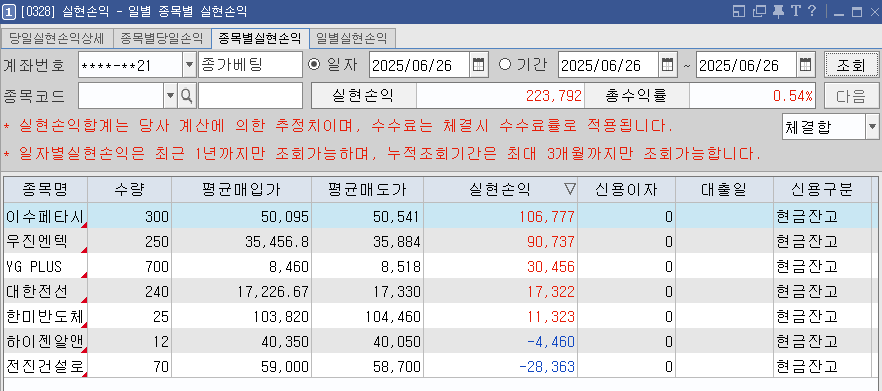Select the 기간 radio button
Screen dimensions: 882x391
505,65
